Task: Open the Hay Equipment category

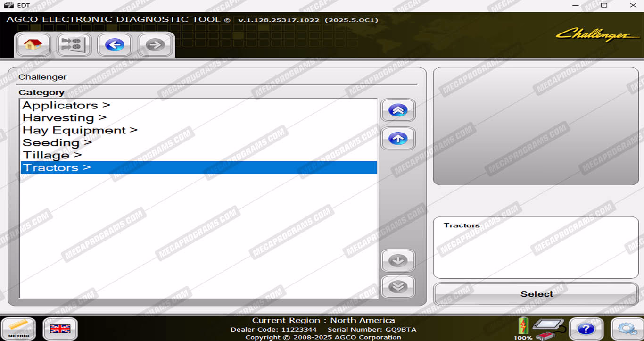Action: (199, 130)
